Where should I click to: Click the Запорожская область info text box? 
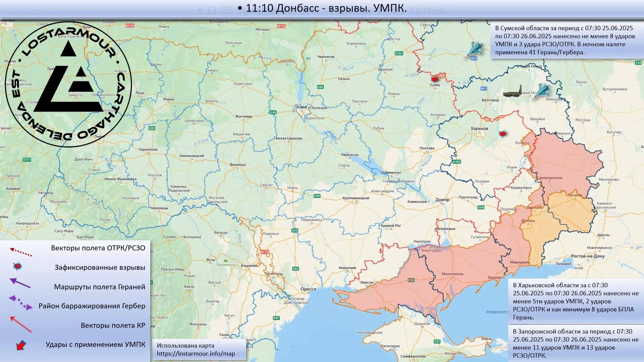point(576,343)
